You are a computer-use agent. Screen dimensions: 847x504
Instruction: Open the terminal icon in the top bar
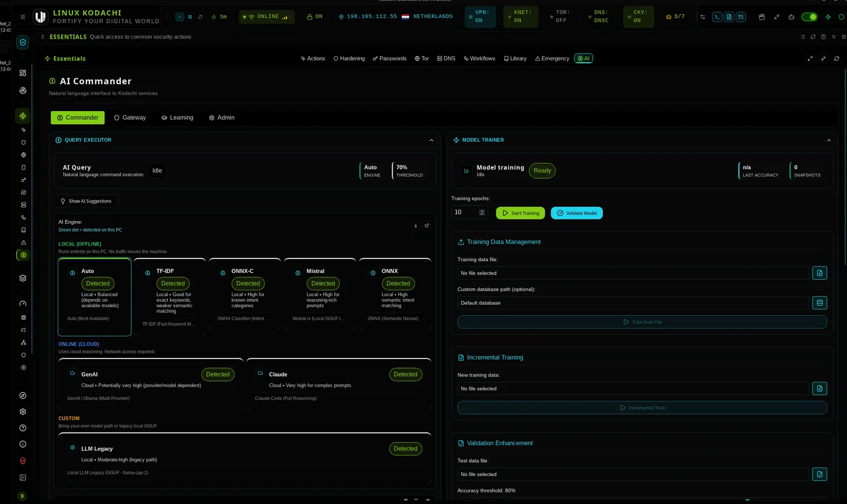point(717,17)
